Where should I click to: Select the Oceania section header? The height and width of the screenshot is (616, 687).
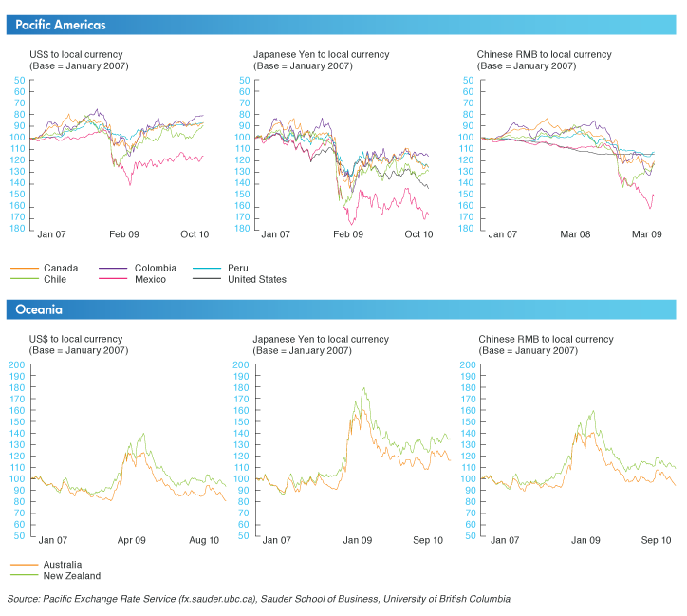38,309
